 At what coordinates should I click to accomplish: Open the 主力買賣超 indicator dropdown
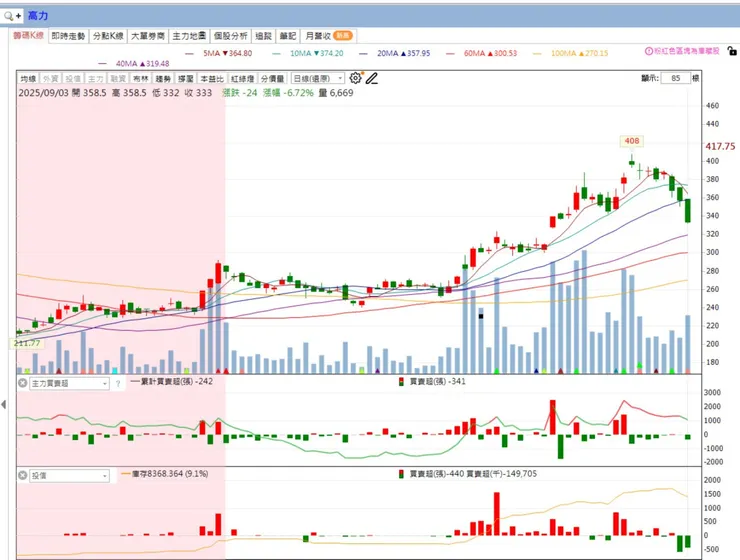[70, 384]
